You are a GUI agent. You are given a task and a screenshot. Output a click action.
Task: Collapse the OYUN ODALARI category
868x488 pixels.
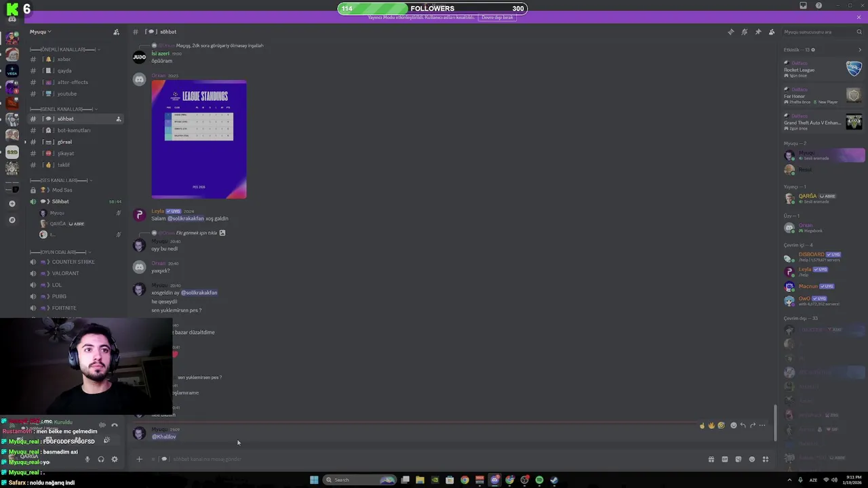62,252
